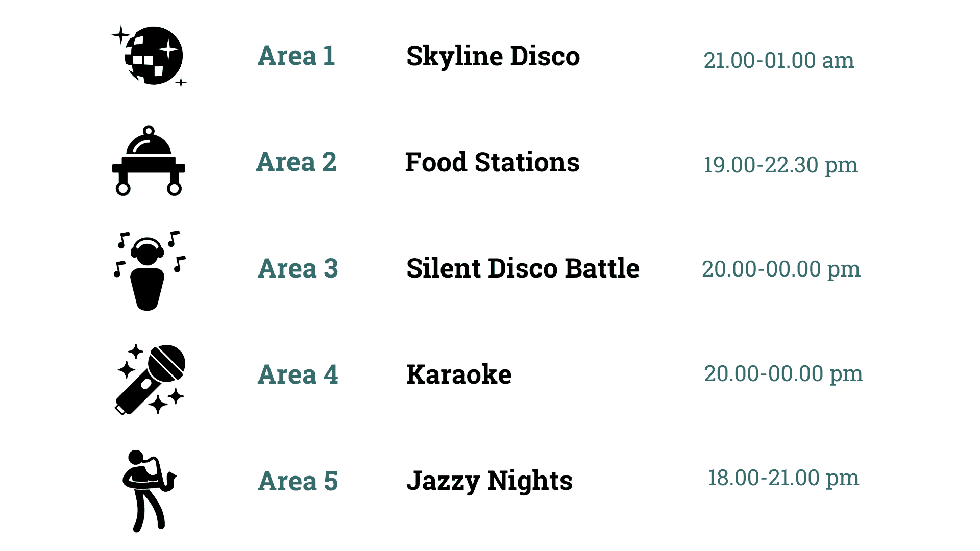Select the Karaoke title
Screen dimensions: 980x551
point(459,374)
